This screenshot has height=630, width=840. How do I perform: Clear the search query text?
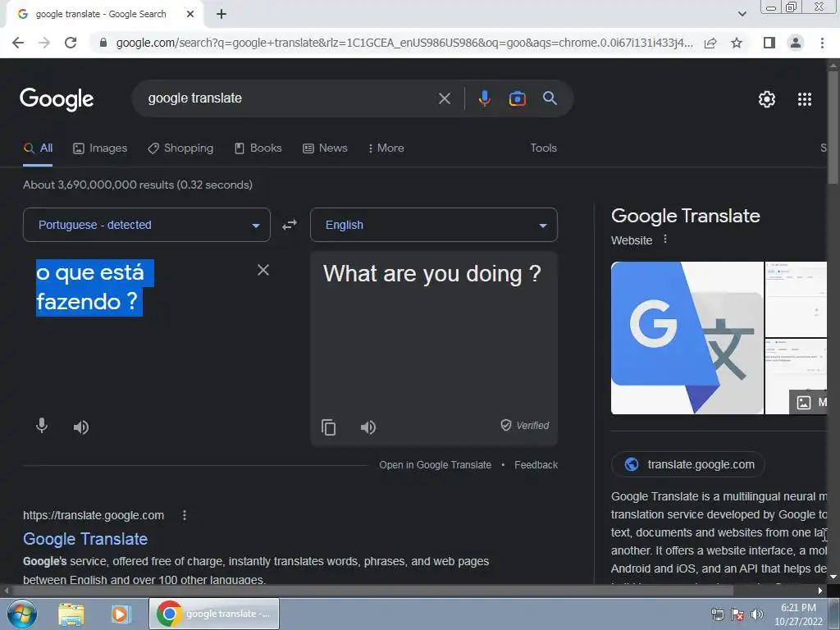(444, 98)
